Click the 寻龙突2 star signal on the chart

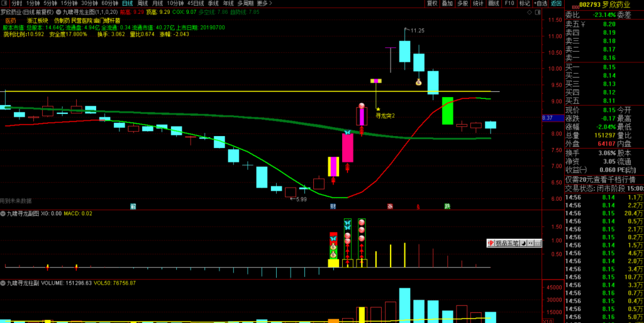pos(378,110)
